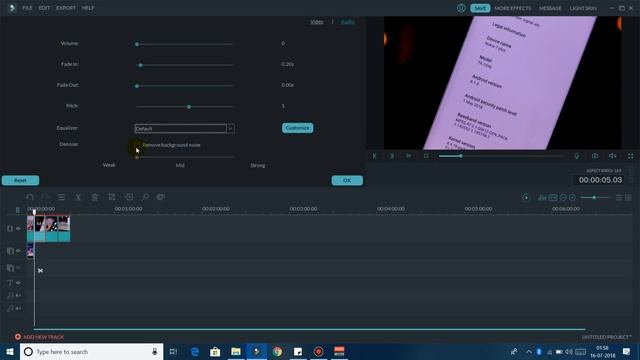The width and height of the screenshot is (640, 360).
Task: Open the EXPORT menu
Action: 66,8
